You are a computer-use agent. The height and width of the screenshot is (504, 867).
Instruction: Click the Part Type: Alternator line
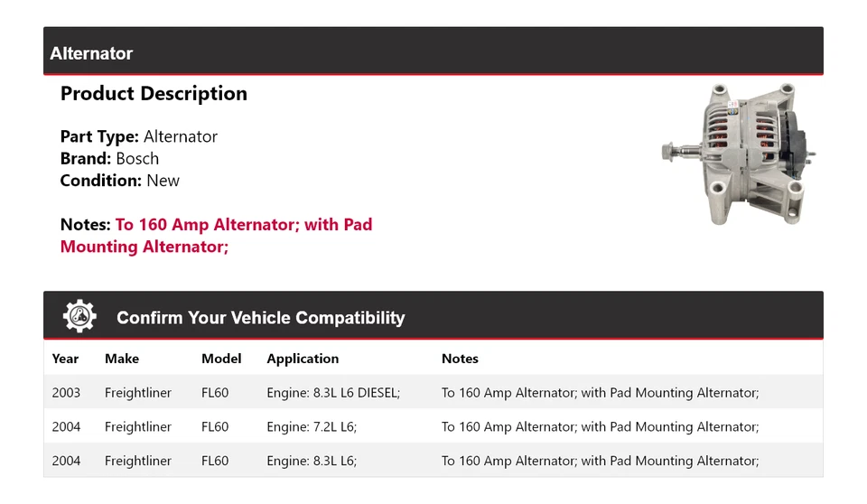tap(139, 136)
